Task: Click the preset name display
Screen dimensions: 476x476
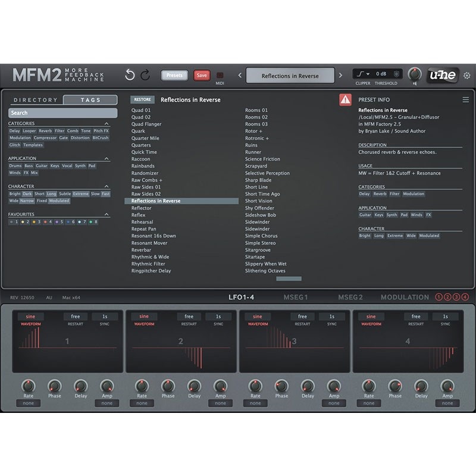Action: (x=290, y=76)
